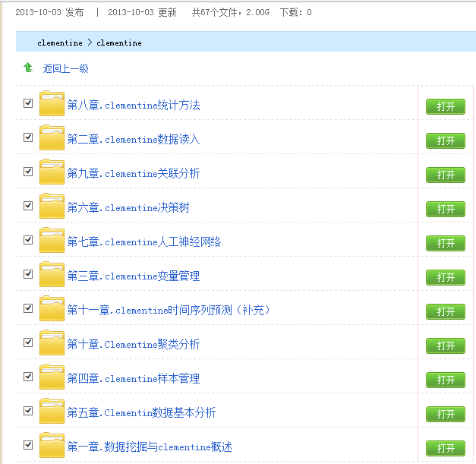Click 打开 button for 第二章 数据读入
The image size is (476, 464).
pyautogui.click(x=446, y=141)
